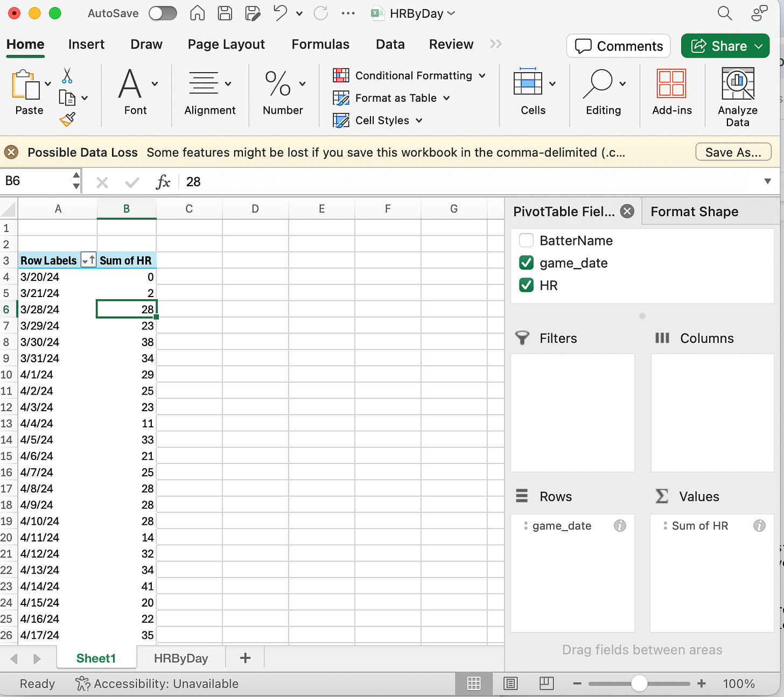Switch to the Format Shape pane tab
The width and height of the screenshot is (784, 697).
click(x=694, y=212)
